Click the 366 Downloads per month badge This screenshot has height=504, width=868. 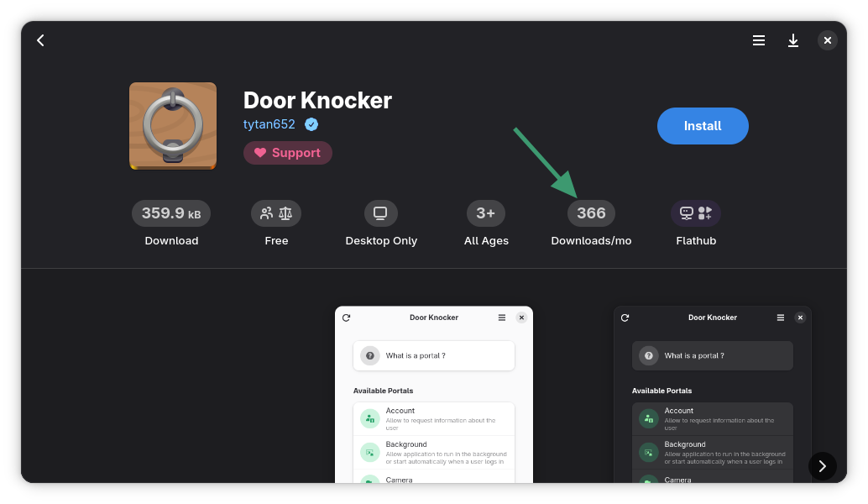click(x=591, y=213)
